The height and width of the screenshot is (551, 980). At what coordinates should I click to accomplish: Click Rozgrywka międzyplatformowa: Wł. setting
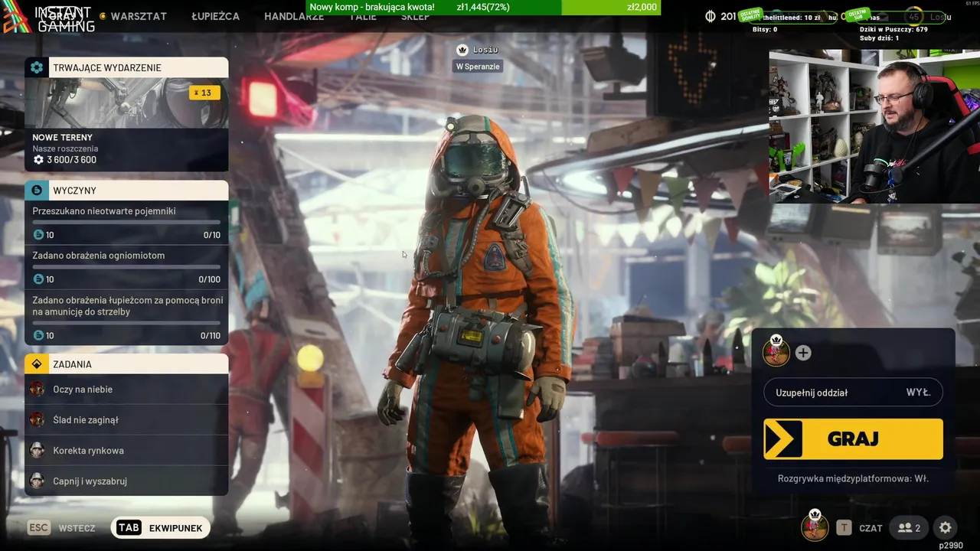point(853,478)
